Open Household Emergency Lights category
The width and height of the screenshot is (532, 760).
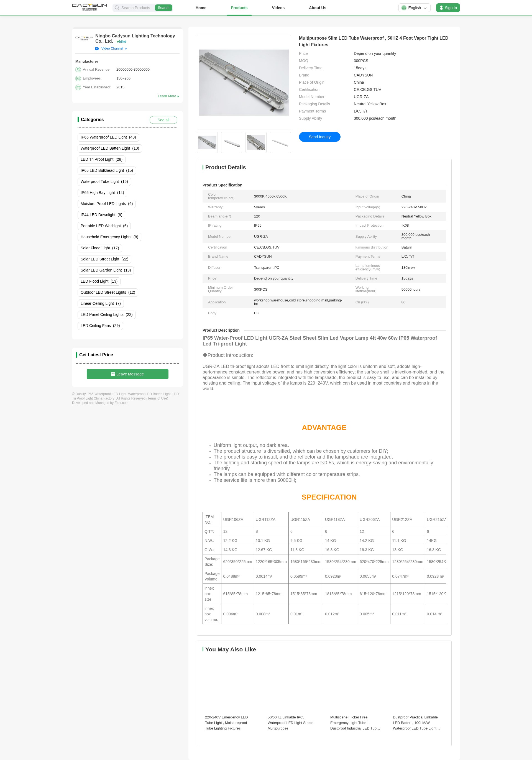[109, 237]
